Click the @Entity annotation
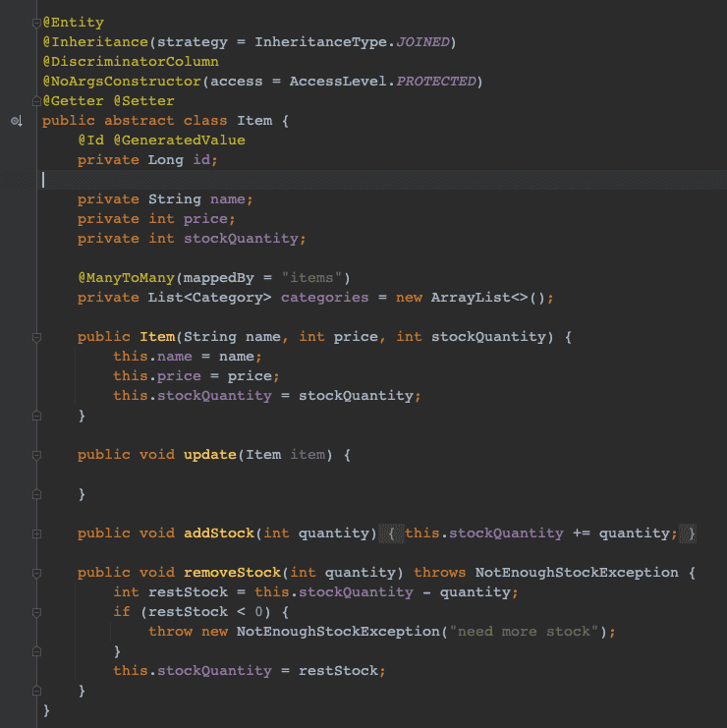Image resolution: width=727 pixels, height=728 pixels. click(74, 23)
